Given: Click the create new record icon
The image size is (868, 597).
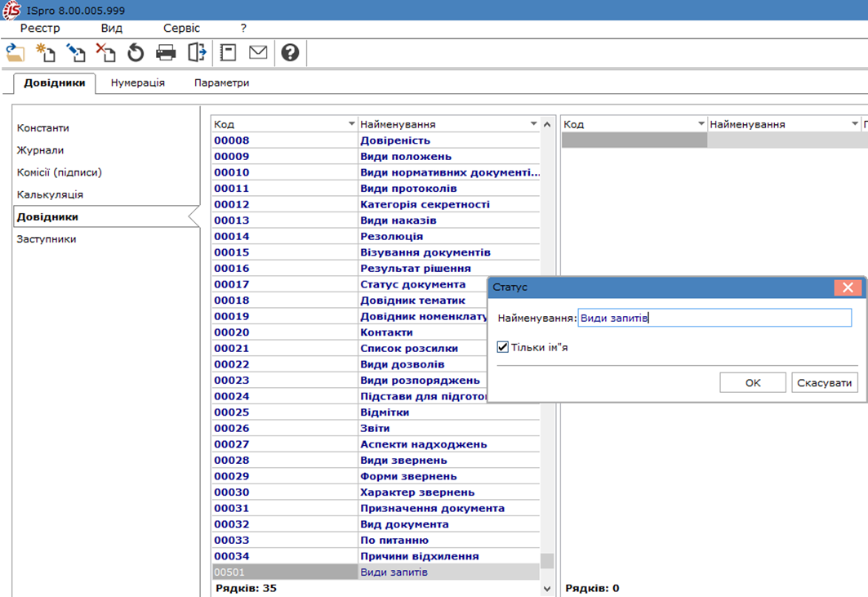Looking at the screenshot, I should 46,53.
